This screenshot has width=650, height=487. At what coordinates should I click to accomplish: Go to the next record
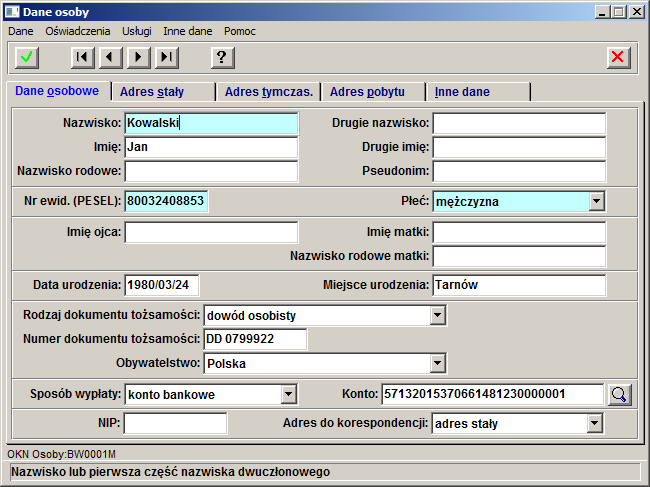tap(138, 57)
